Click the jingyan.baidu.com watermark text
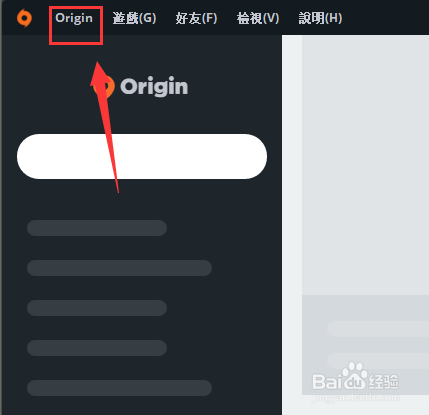 tap(355, 397)
